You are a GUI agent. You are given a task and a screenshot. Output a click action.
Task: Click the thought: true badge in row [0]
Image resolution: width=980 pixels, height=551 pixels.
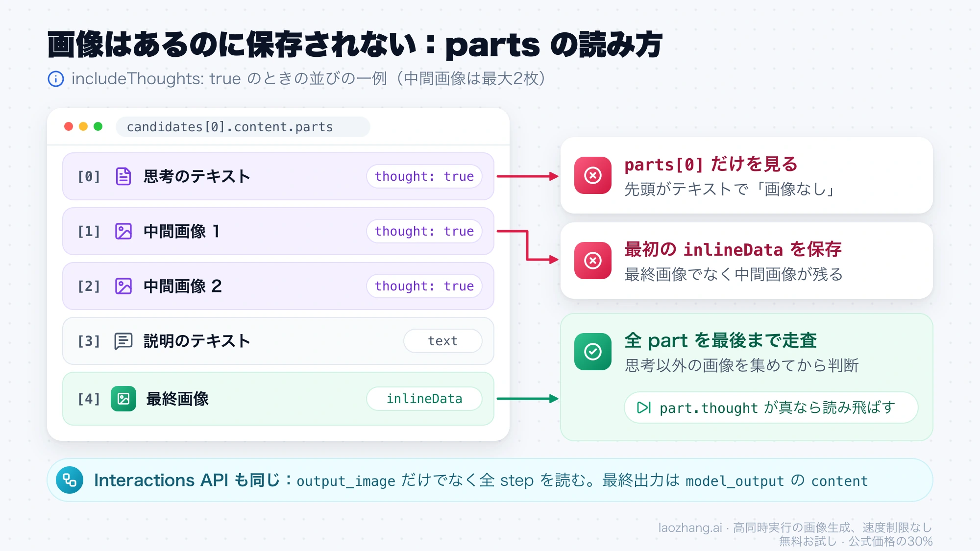pyautogui.click(x=424, y=176)
